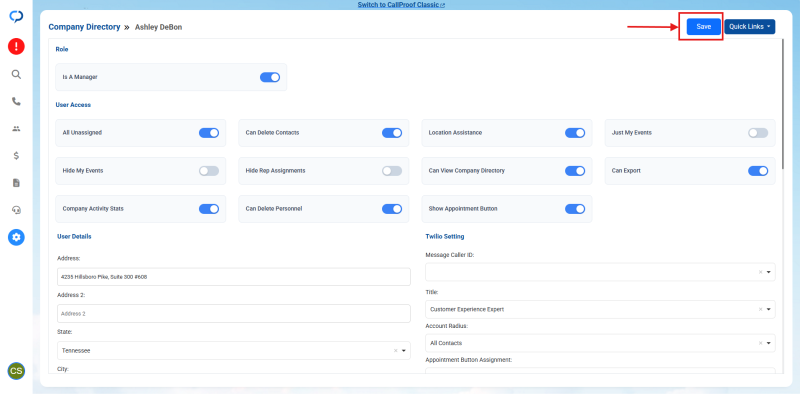Clear the Account Radius selection
The height and width of the screenshot is (394, 800).
pyautogui.click(x=760, y=343)
